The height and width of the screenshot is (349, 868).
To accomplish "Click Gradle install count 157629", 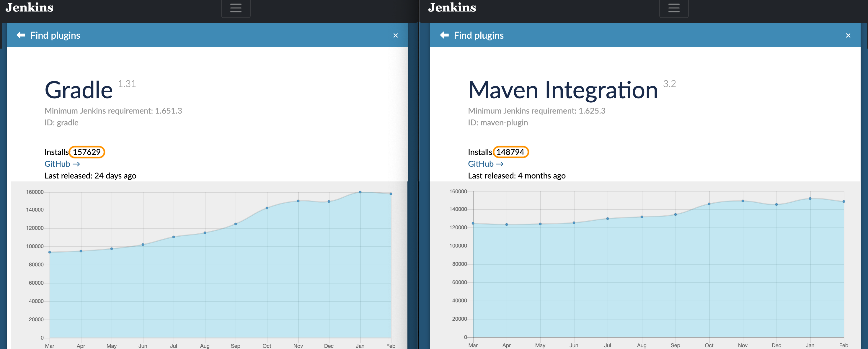I will [x=87, y=152].
